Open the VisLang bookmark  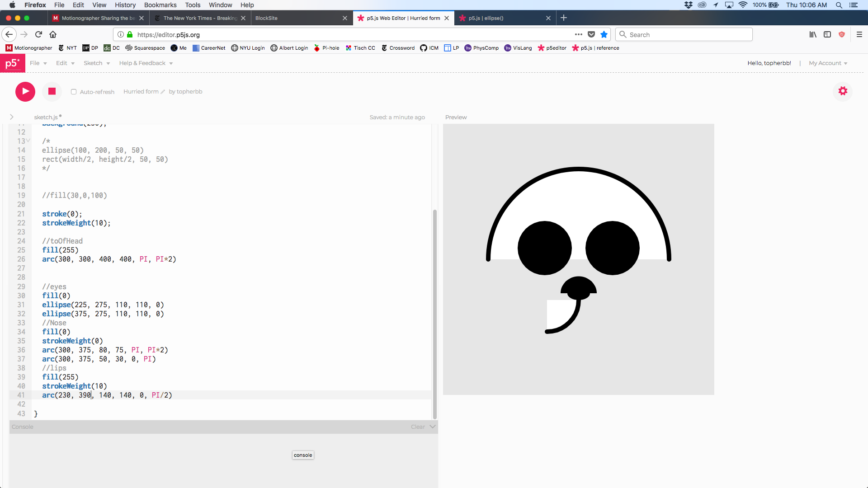click(518, 48)
